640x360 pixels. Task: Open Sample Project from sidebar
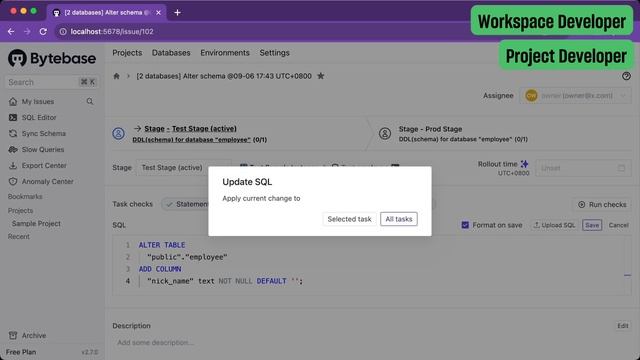tap(36, 224)
